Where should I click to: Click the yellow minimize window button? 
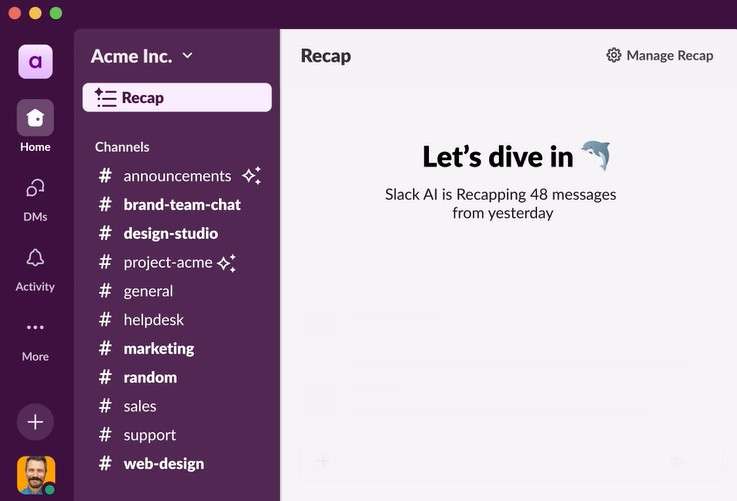coord(35,13)
